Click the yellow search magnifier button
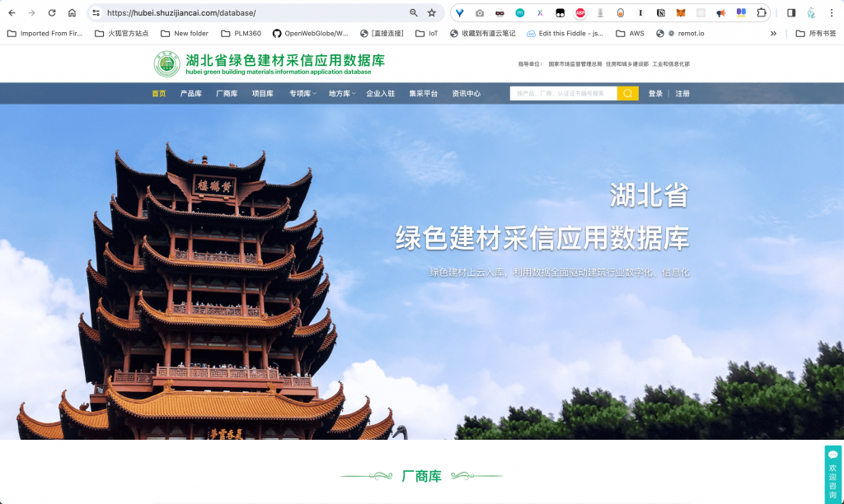The width and height of the screenshot is (844, 504). tap(628, 94)
